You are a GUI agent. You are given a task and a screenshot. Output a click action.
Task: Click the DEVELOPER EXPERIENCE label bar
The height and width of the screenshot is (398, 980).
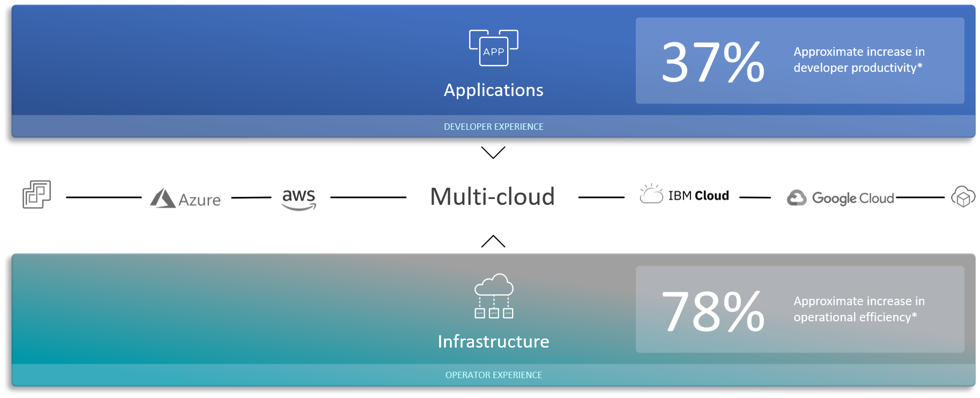click(x=493, y=127)
